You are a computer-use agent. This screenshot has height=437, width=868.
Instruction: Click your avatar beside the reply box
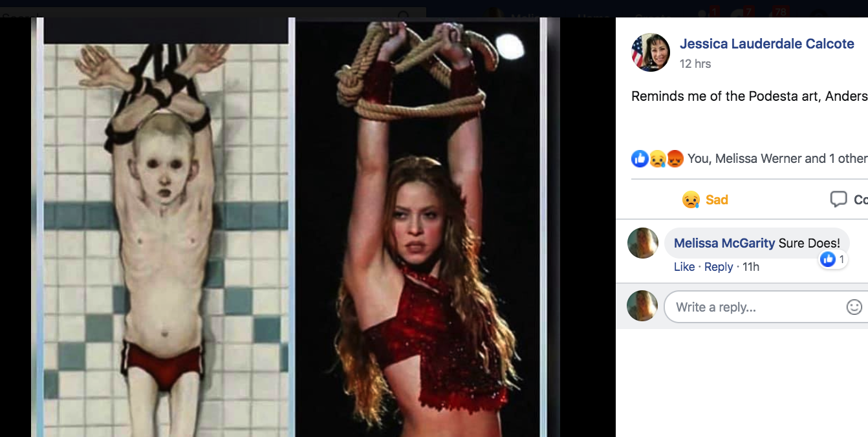643,306
